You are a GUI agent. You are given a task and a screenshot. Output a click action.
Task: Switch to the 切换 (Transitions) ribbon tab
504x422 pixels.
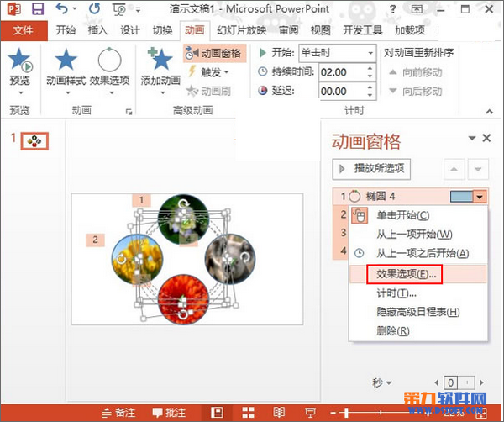pyautogui.click(x=163, y=30)
